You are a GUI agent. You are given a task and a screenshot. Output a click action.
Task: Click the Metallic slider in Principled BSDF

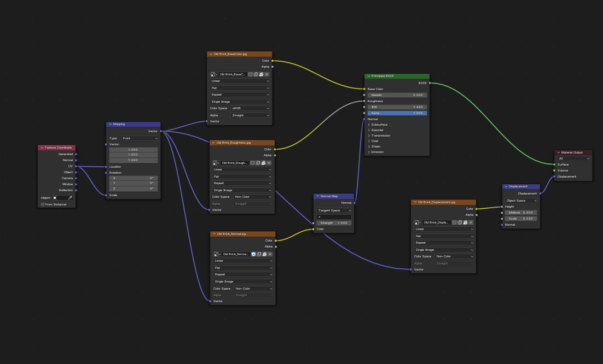pos(397,95)
